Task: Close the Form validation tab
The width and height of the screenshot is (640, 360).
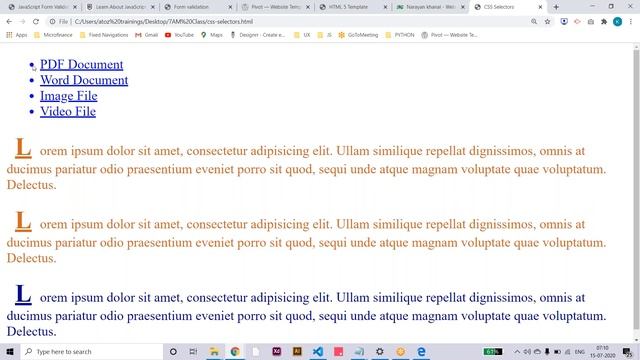Action: (x=230, y=7)
